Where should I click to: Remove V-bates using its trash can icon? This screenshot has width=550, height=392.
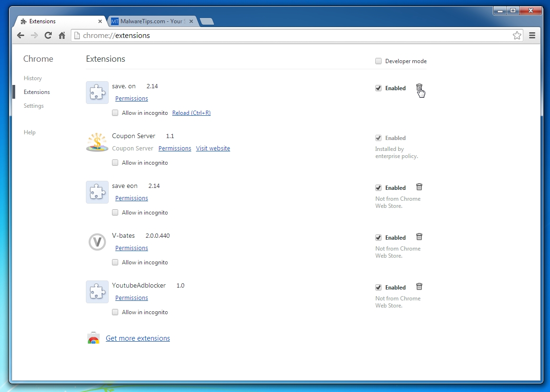click(x=419, y=237)
